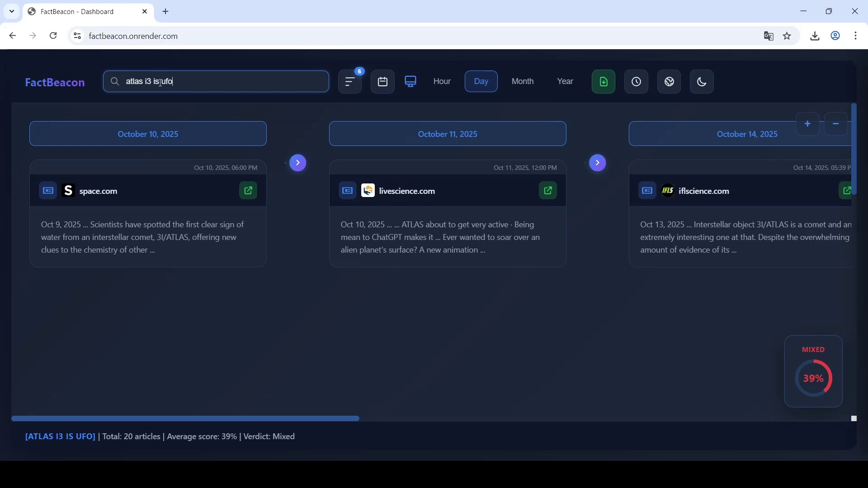Click the 39% mixed score gauge
This screenshot has height=488, width=868.
pos(813,378)
